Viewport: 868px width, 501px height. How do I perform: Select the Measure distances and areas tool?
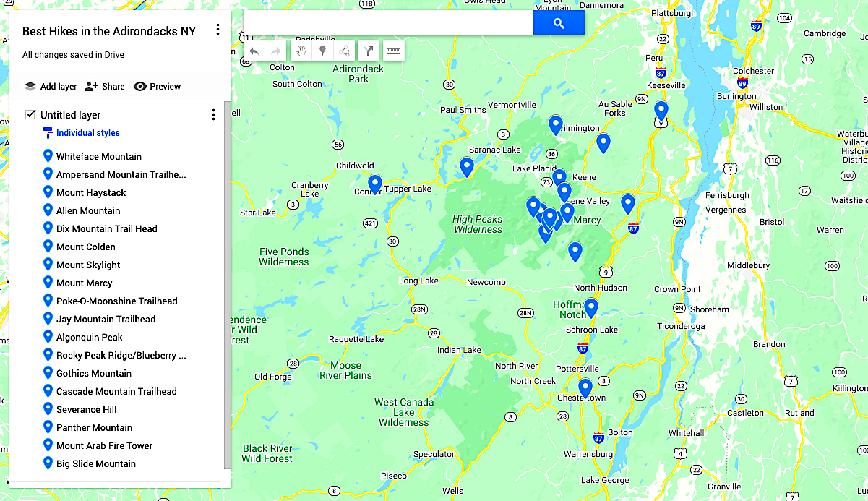click(x=393, y=51)
